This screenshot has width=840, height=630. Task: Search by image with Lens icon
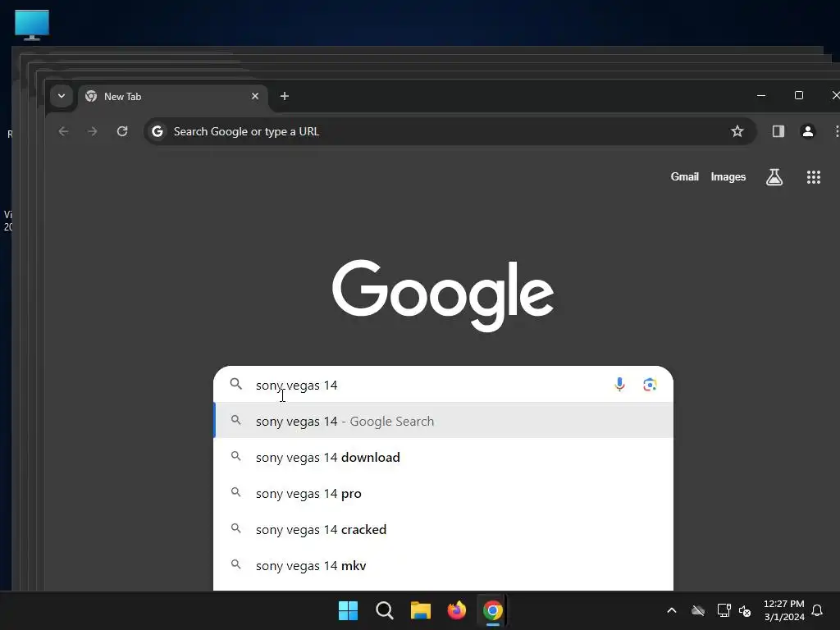650,385
